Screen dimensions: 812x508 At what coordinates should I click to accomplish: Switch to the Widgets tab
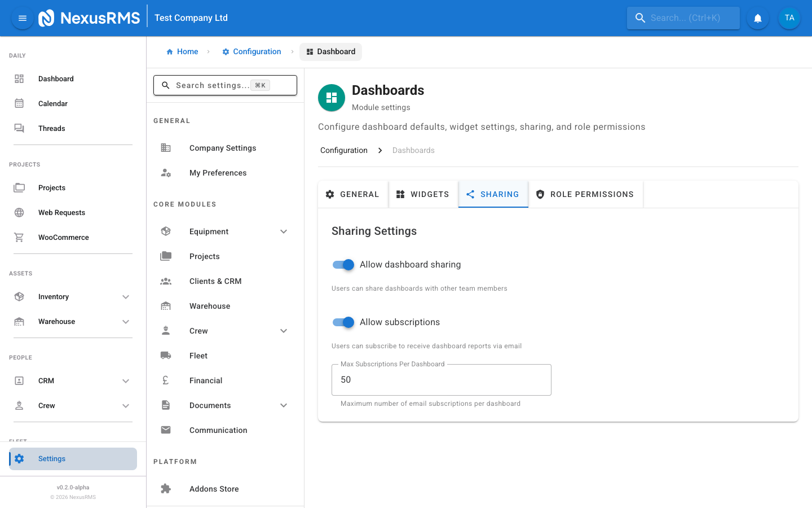click(423, 194)
